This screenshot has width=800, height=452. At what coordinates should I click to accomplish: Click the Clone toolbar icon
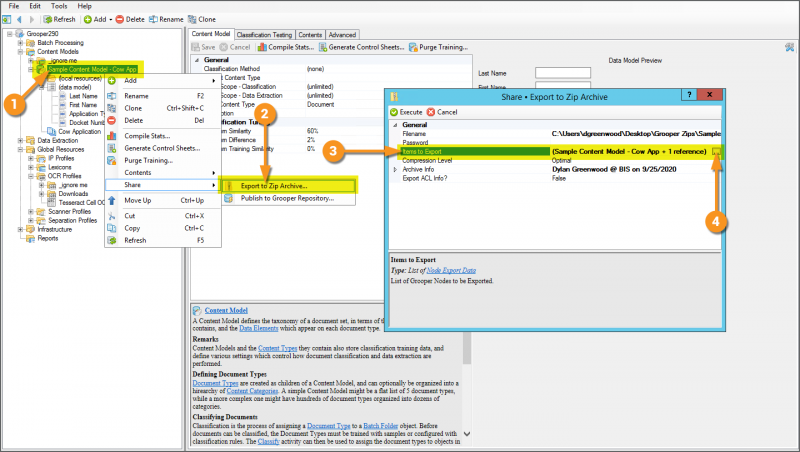pyautogui.click(x=192, y=19)
